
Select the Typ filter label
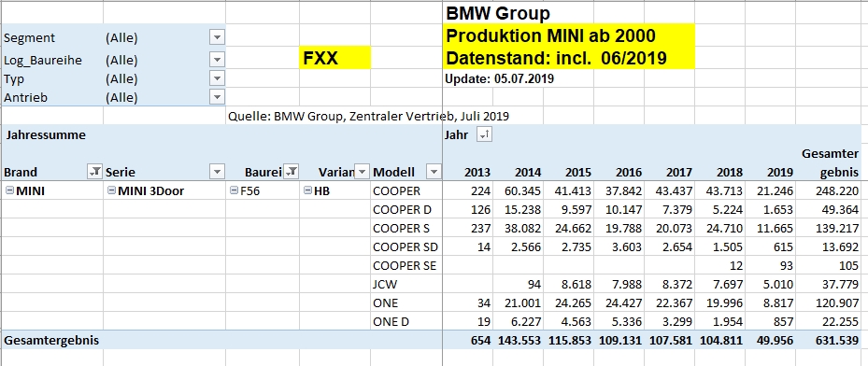tap(14, 79)
